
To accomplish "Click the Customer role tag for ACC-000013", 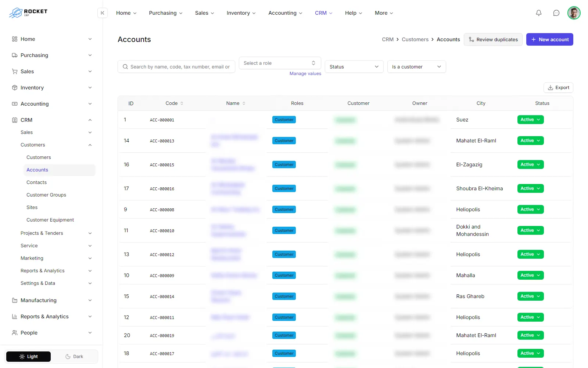I will click(x=284, y=141).
